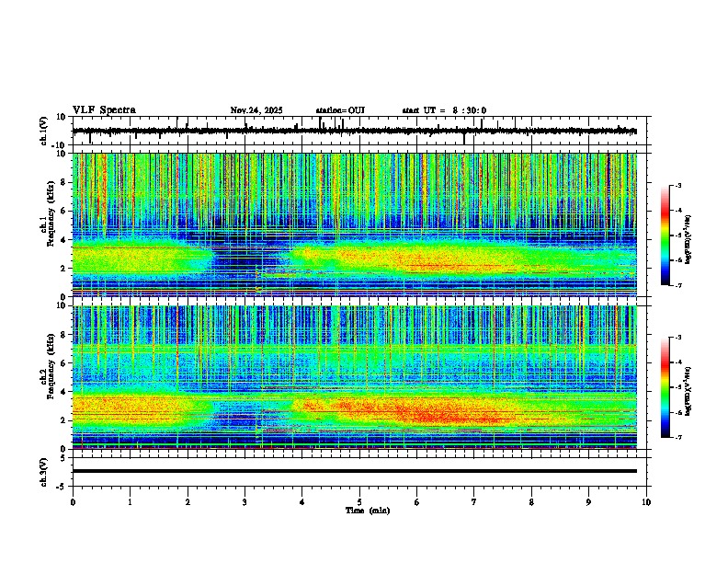
Task: Click the ch.1 spectrogram color bar
Action: point(665,236)
